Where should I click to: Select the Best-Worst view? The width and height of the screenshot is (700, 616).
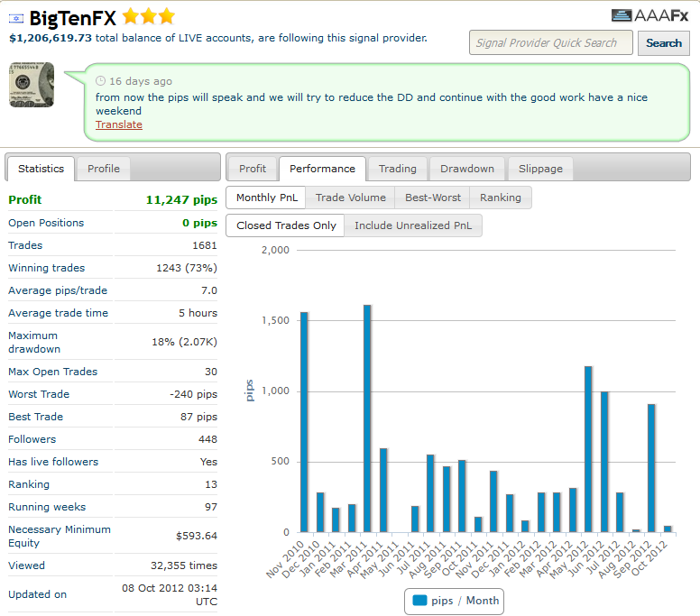point(433,198)
